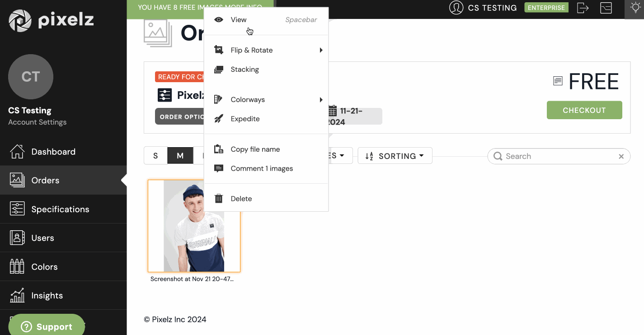Toggle light mode with the lightbulb icon
644x335 pixels.
click(x=635, y=8)
